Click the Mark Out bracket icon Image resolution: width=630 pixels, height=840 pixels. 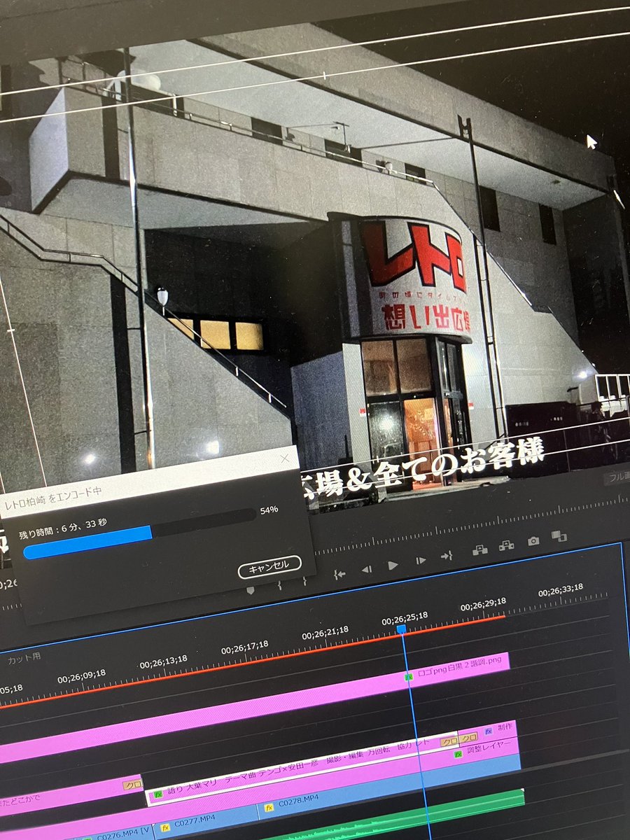(x=304, y=580)
